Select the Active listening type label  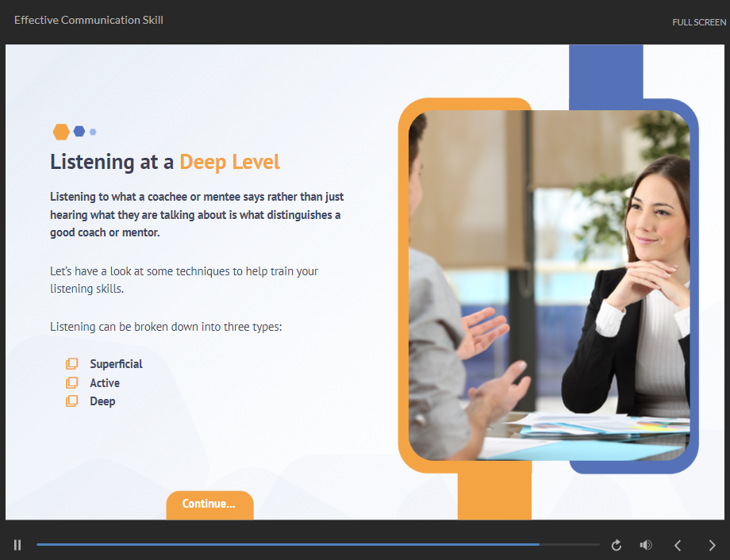point(105,383)
